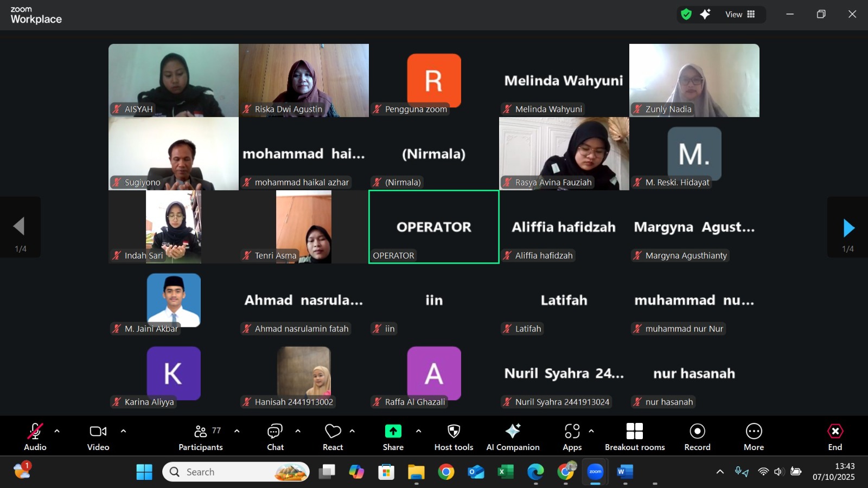Open the Chat panel
The height and width of the screenshot is (488, 868).
pyautogui.click(x=275, y=437)
